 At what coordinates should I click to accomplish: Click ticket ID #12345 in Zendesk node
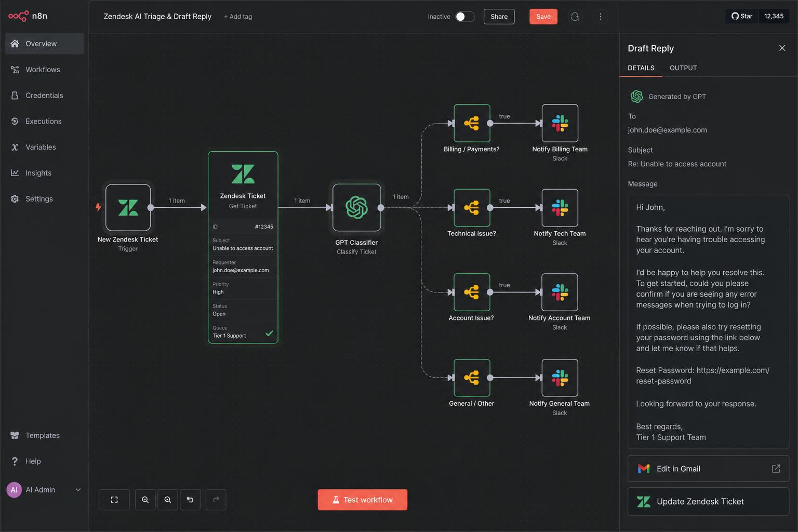264,227
